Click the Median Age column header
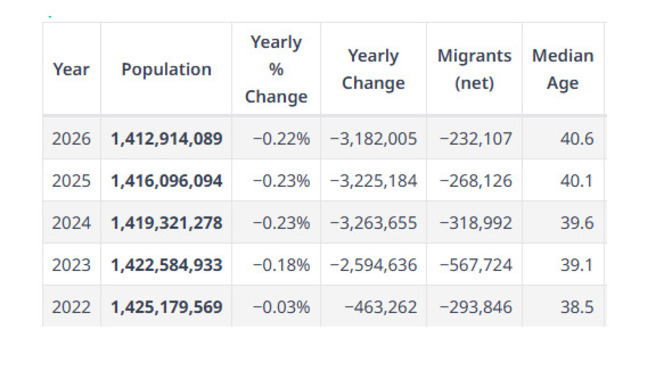Viewport: 672px width, 378px height. tap(563, 69)
